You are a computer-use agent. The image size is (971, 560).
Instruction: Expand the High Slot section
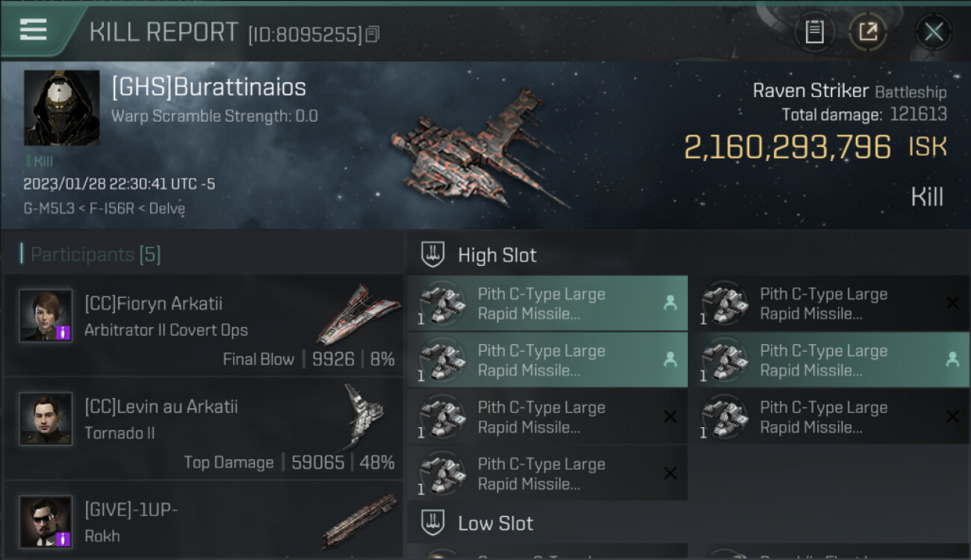pos(497,255)
